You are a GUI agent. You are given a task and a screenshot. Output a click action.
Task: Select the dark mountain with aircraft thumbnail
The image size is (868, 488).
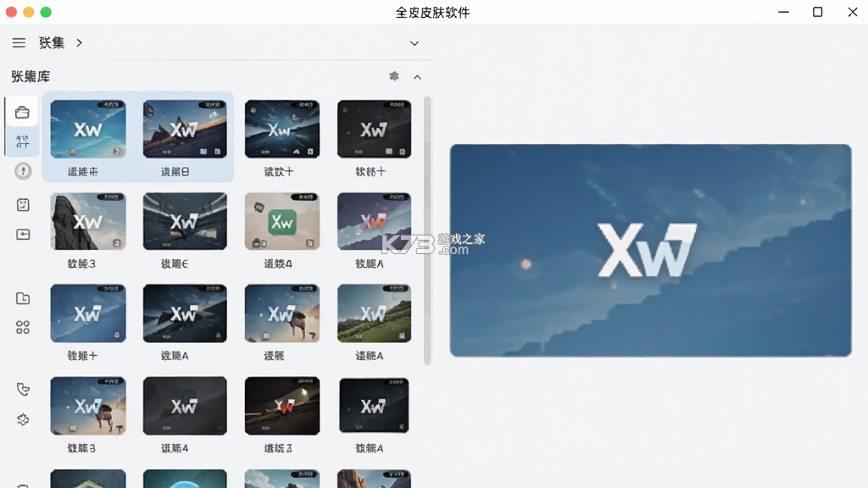point(185,313)
